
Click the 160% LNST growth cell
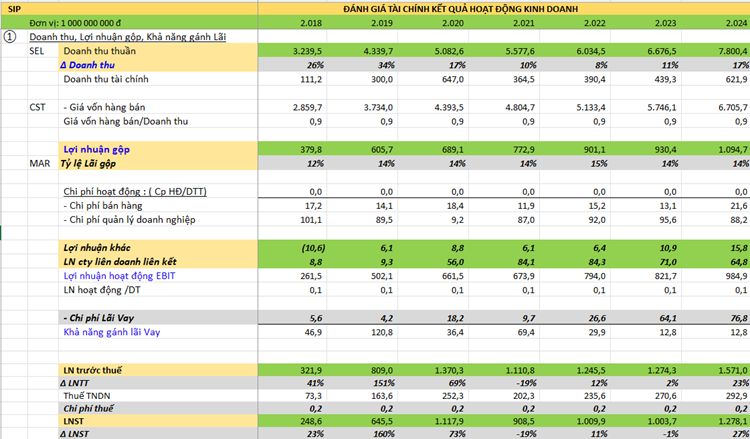tap(383, 433)
